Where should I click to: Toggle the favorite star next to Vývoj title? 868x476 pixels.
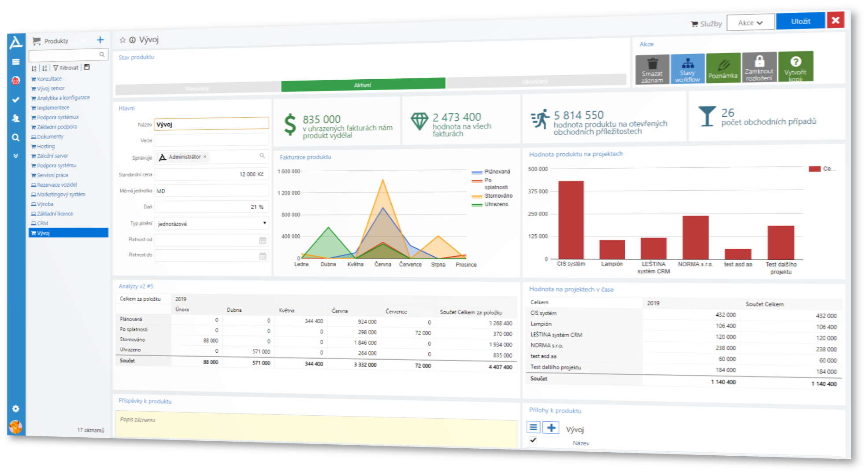coord(122,40)
